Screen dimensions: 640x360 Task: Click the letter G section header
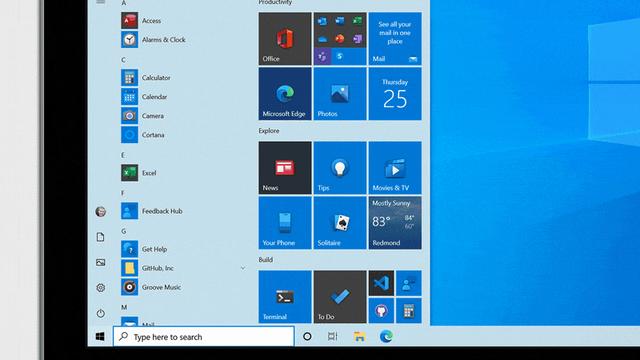click(x=124, y=231)
